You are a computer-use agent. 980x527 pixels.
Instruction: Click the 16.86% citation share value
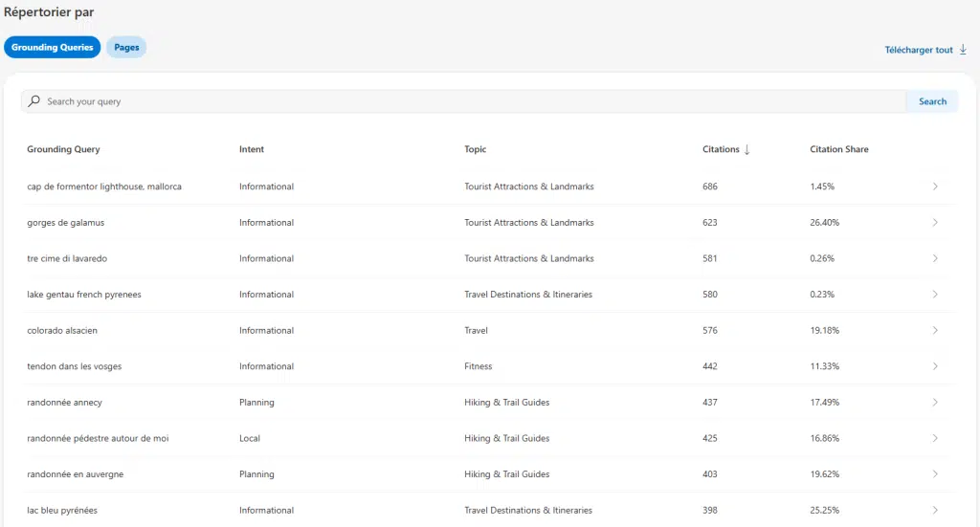824,438
